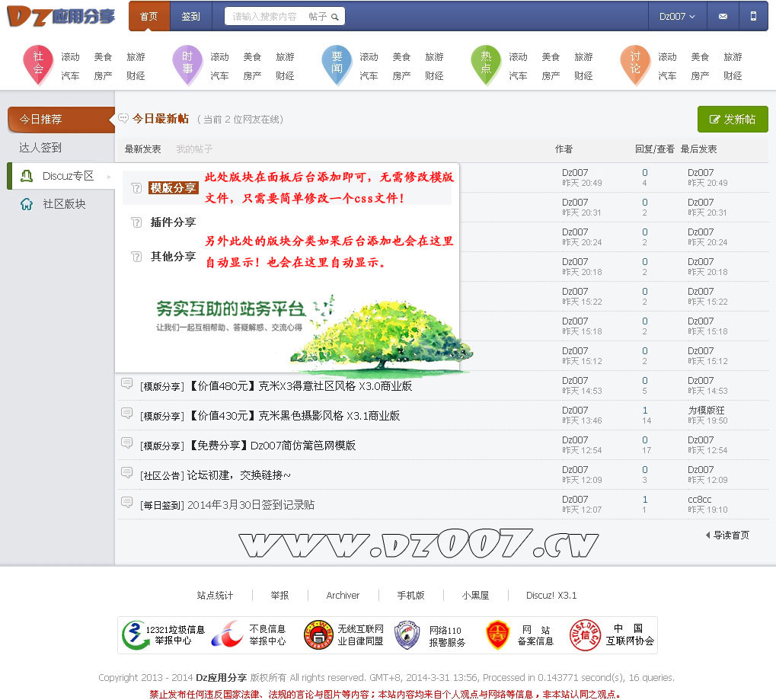Screen dimensions: 776x700
Task: Click the 社区版块 house icon
Action: click(27, 204)
